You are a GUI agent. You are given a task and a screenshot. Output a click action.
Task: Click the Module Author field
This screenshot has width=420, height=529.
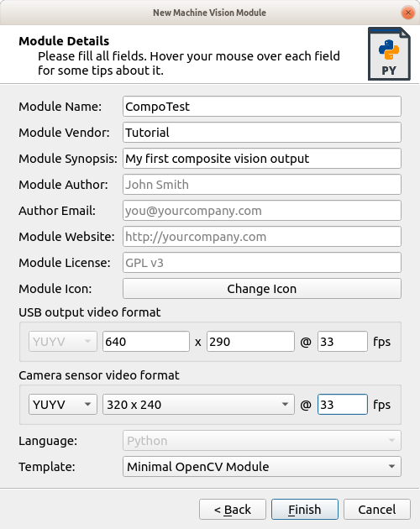[262, 184]
